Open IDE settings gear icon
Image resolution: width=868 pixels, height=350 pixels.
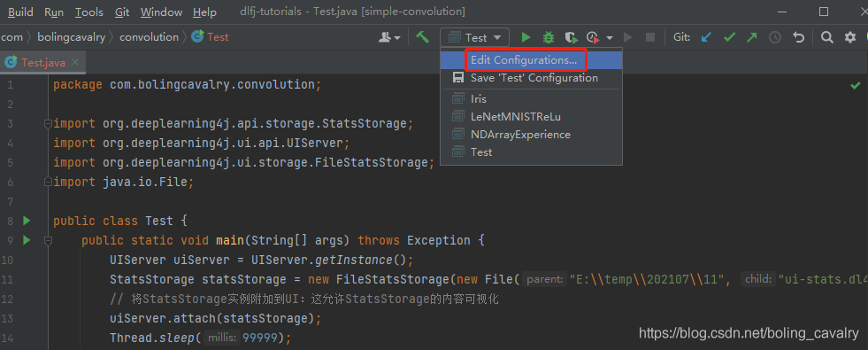[849, 37]
